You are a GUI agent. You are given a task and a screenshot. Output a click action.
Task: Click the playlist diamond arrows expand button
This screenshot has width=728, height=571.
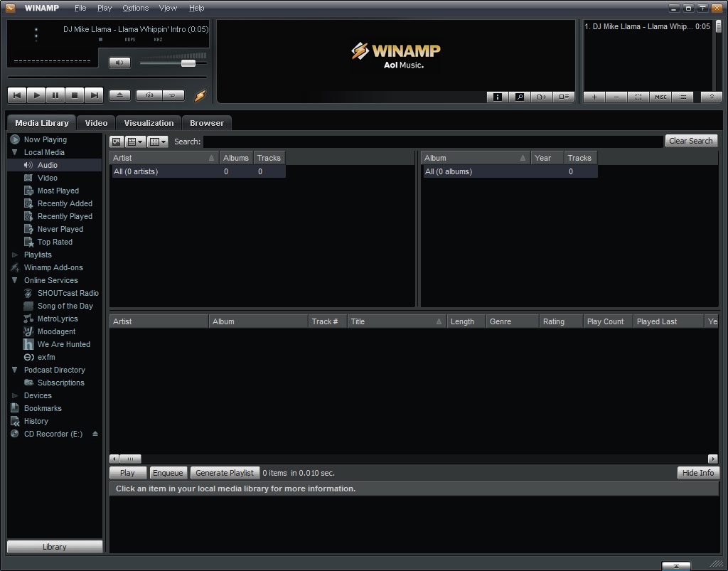pos(711,97)
